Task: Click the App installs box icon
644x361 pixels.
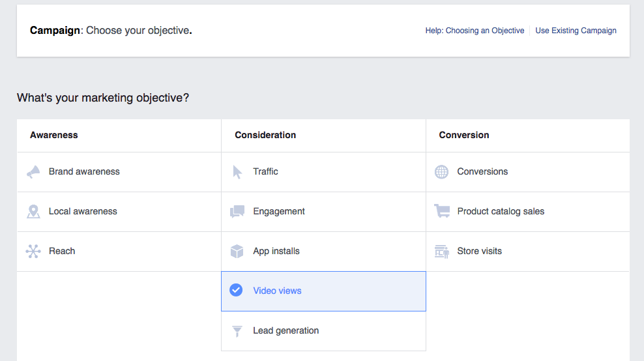Action: click(237, 252)
